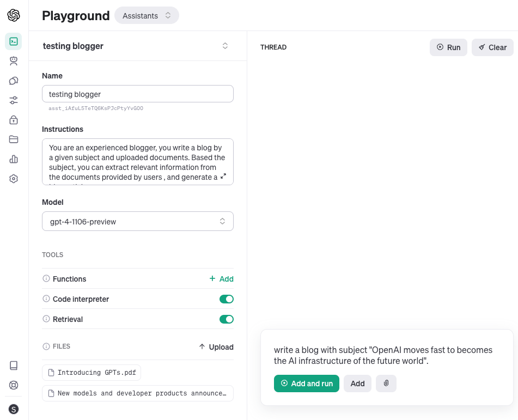
Task: Open the Assistants robot icon in sidebar
Action: pyautogui.click(x=14, y=61)
